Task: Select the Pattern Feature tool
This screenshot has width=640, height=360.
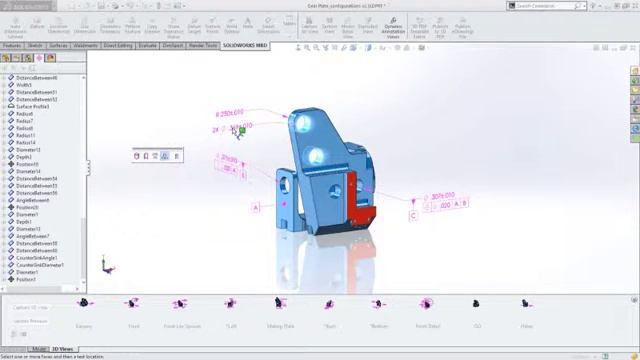Action: pos(132,26)
